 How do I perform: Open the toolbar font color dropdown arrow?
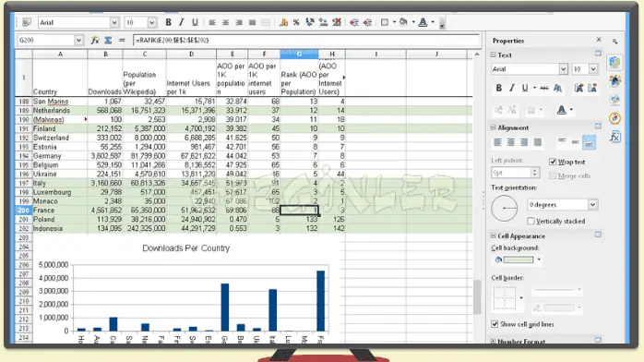click(433, 22)
